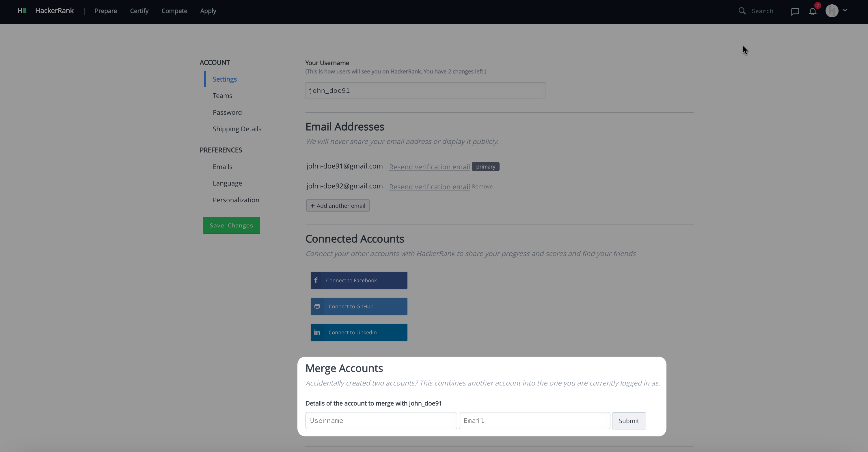Resend verification email for john-doe91@gmail.com
The width and height of the screenshot is (868, 452).
[x=429, y=167]
